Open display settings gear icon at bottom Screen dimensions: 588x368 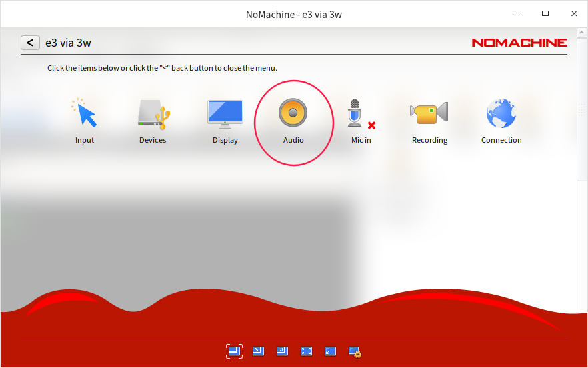pyautogui.click(x=355, y=352)
